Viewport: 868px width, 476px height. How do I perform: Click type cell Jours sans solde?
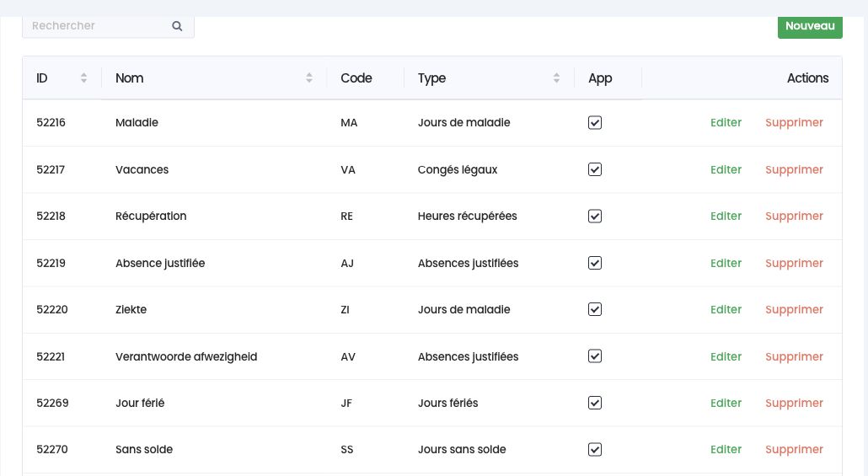[462, 449]
